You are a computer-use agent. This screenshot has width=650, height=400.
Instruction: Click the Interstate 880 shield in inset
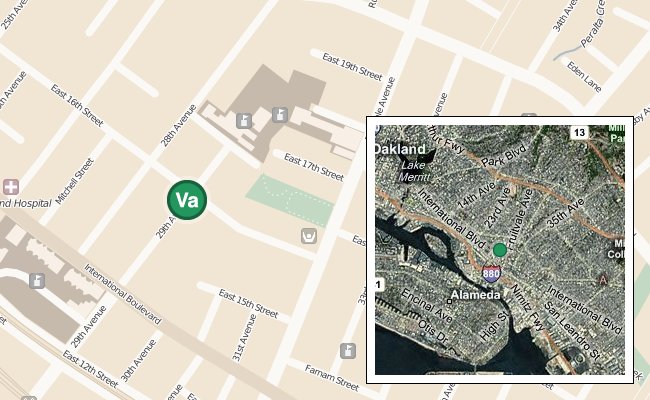point(491,273)
